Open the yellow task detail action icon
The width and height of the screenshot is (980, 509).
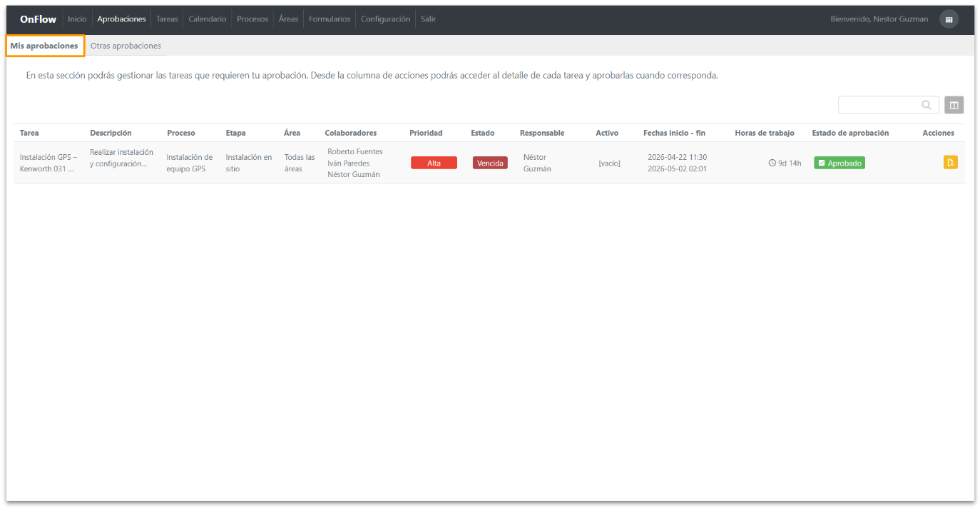(x=950, y=162)
